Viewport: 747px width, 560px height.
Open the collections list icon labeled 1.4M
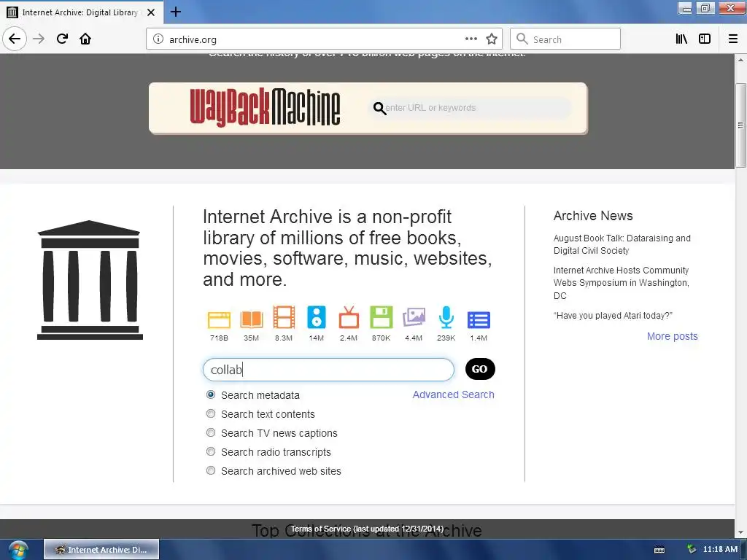(x=479, y=320)
